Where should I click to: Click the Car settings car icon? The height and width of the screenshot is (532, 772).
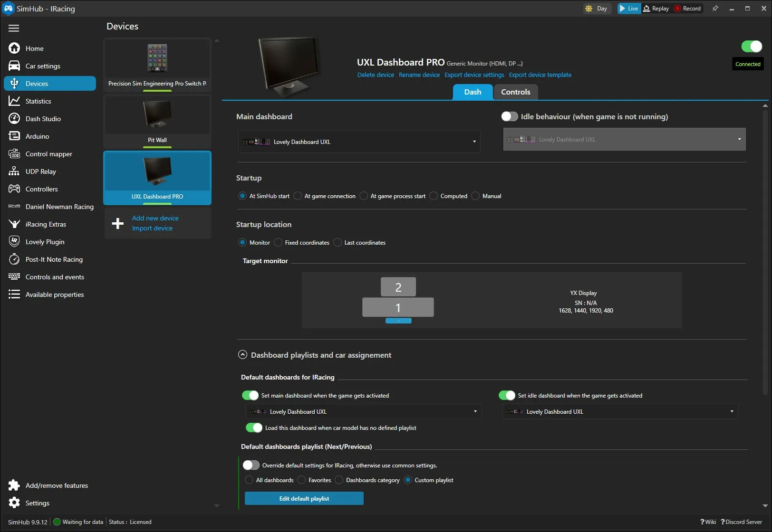14,66
